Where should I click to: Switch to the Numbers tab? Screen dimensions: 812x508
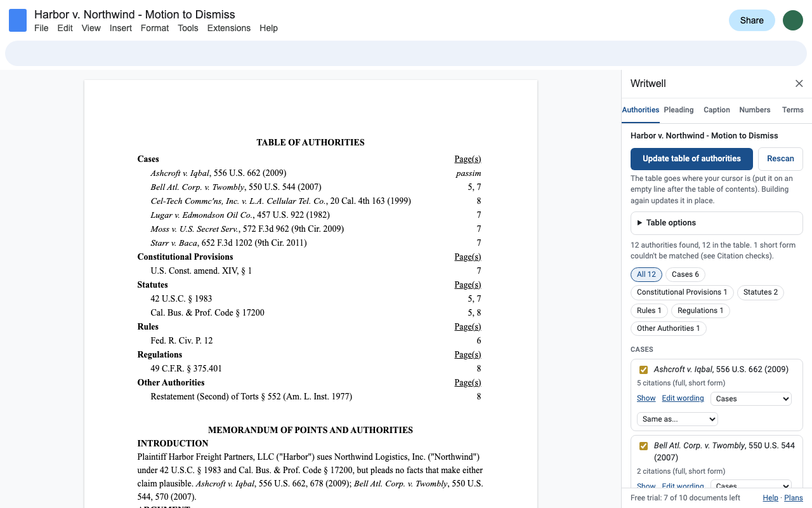755,110
